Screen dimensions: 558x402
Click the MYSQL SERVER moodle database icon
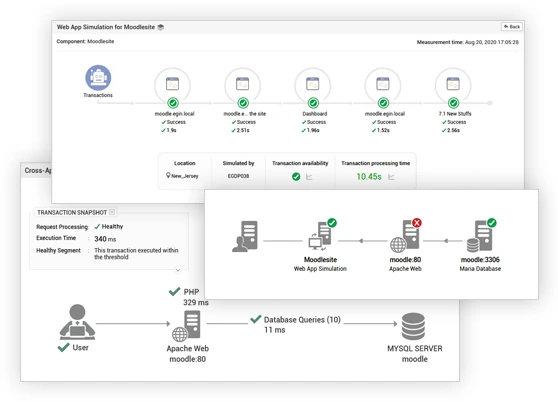[x=413, y=326]
